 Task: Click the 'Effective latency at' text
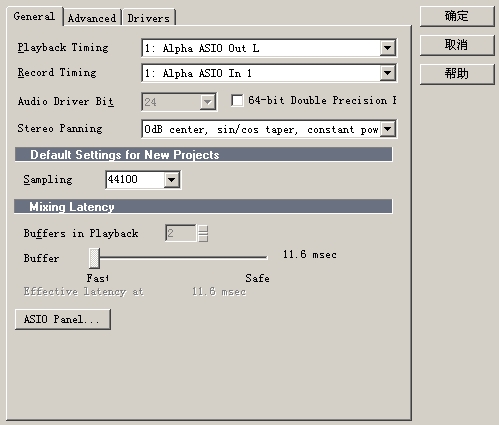83,292
